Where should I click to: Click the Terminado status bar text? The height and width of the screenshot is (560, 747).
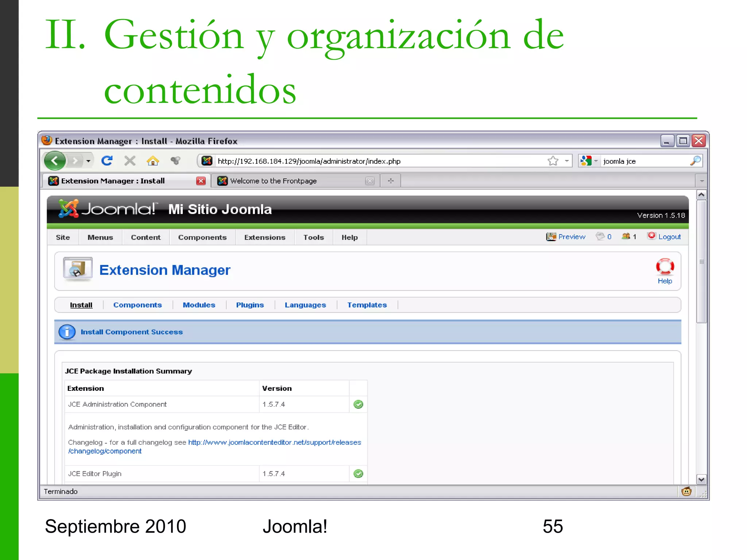pos(61,491)
